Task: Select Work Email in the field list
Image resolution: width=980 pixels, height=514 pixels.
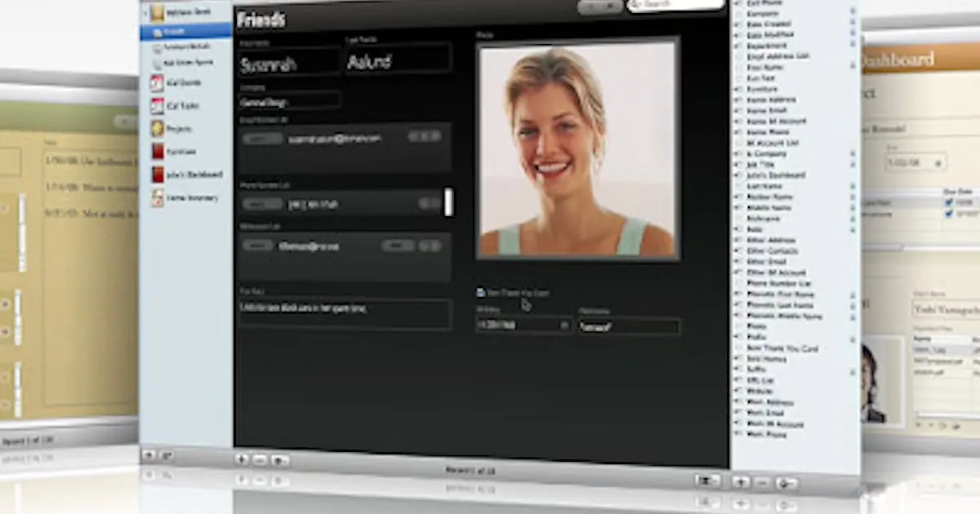Action: pyautogui.click(x=765, y=414)
